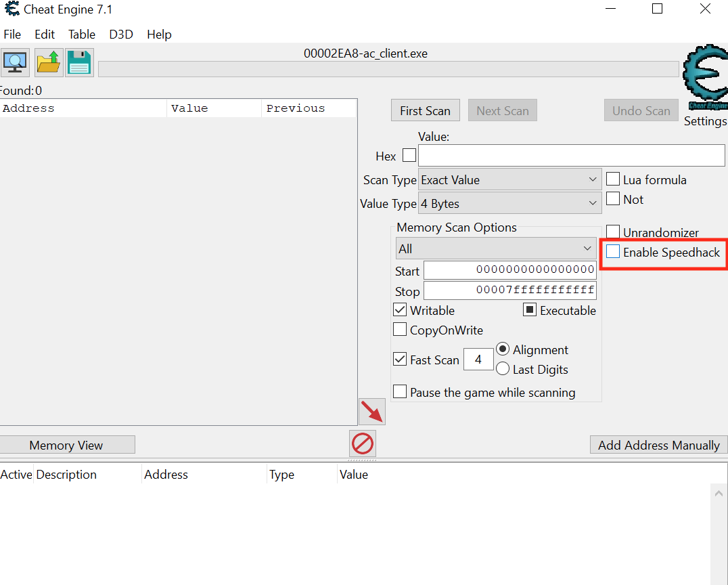Click the Fast Scan alignment value field
Viewport: 728px width, 585px height.
[x=478, y=359]
